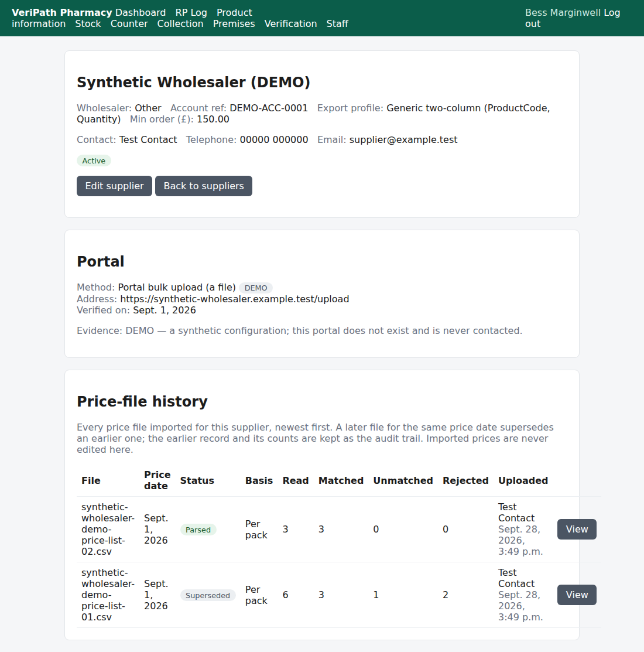
Task: View the price-list-01.csv file record
Action: [577, 595]
